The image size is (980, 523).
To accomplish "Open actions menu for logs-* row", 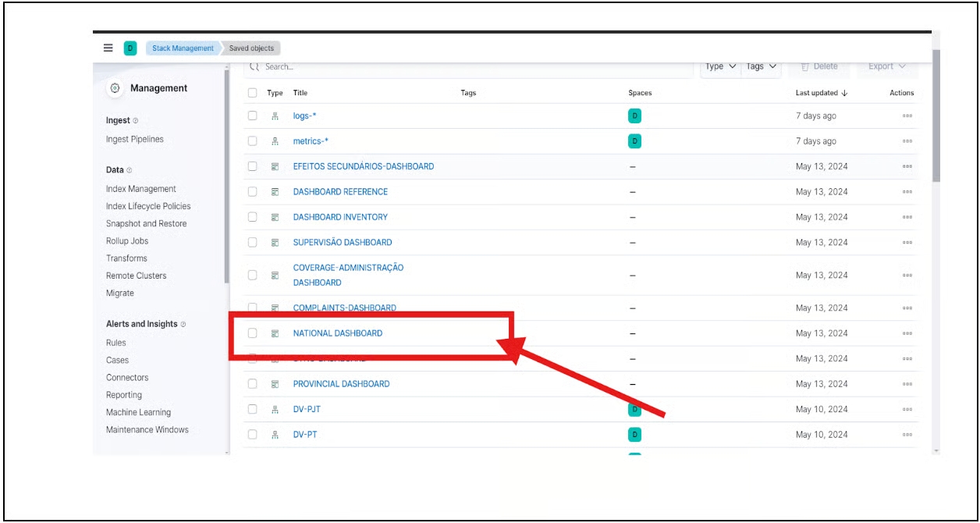I will (x=907, y=116).
